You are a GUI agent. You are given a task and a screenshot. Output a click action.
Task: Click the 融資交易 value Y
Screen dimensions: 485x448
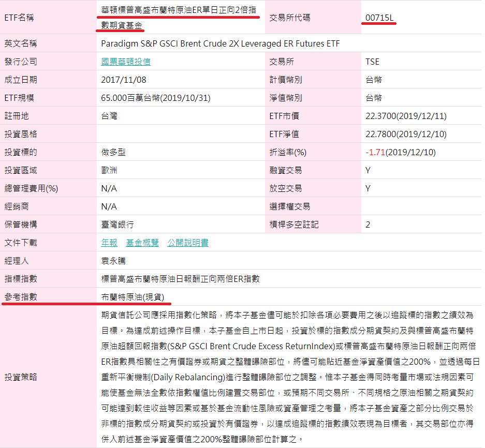point(368,170)
